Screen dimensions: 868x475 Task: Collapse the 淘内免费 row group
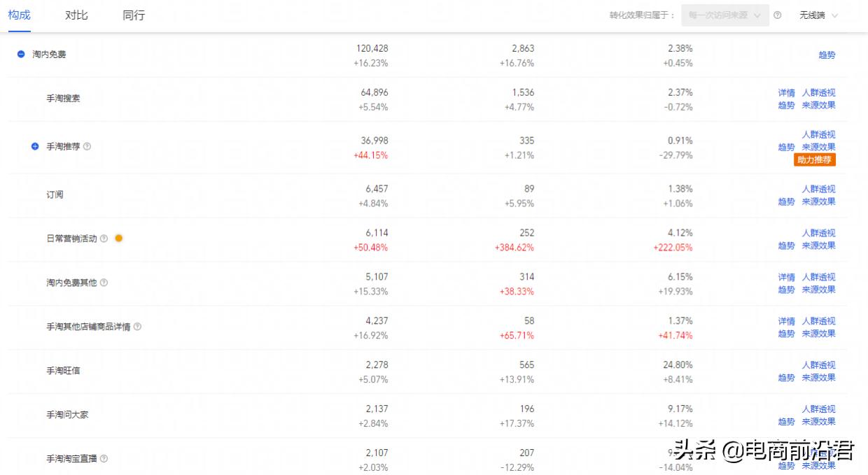point(21,54)
